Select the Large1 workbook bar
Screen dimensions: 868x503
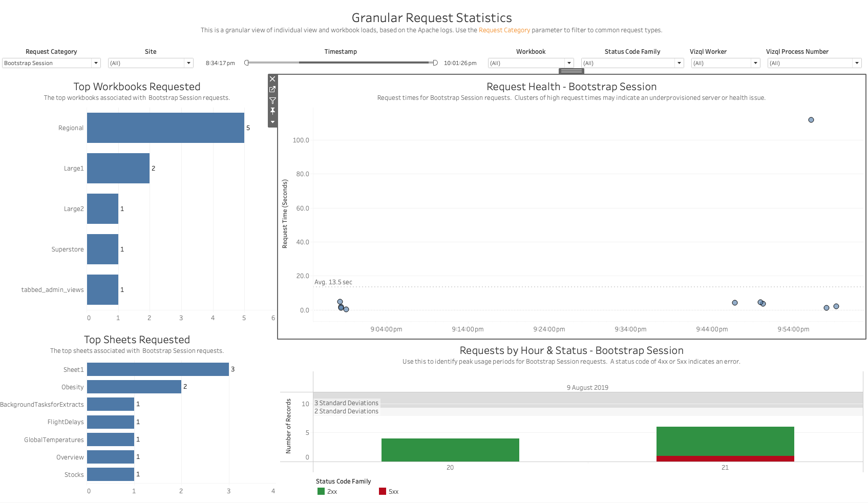point(118,169)
